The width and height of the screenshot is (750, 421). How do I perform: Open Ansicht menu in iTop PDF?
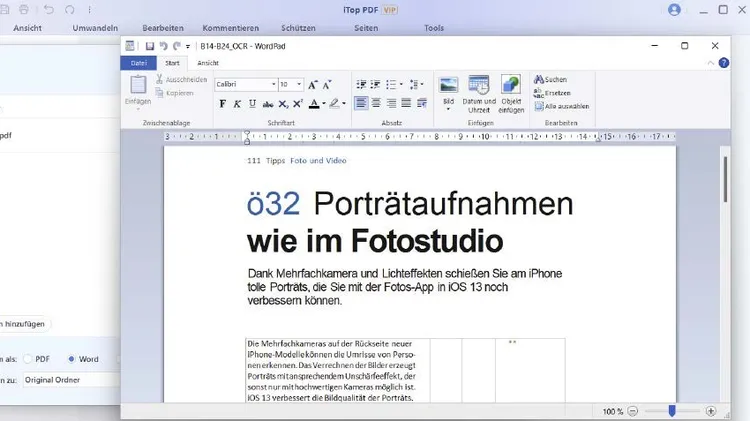coord(27,28)
